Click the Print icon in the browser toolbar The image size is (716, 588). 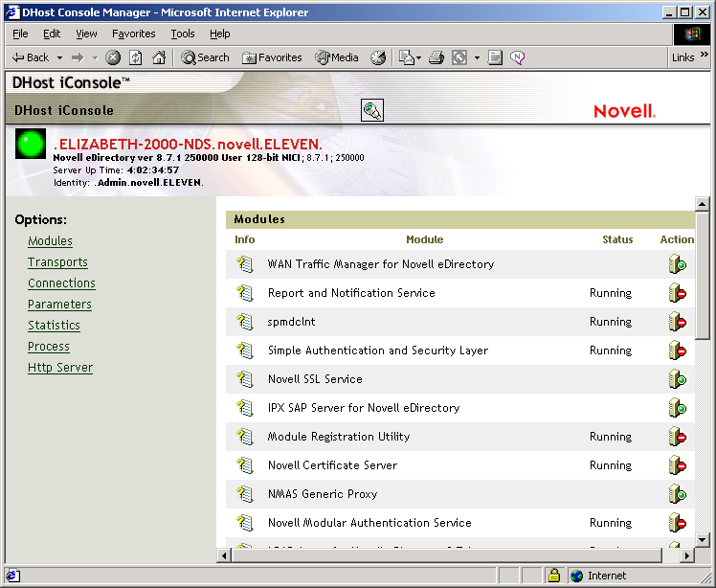[x=436, y=57]
